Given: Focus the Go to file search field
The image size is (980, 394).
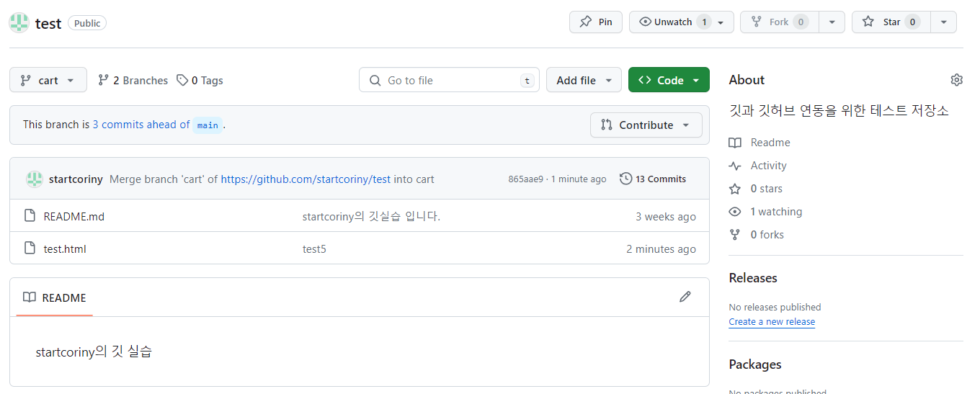Looking at the screenshot, I should tap(449, 80).
